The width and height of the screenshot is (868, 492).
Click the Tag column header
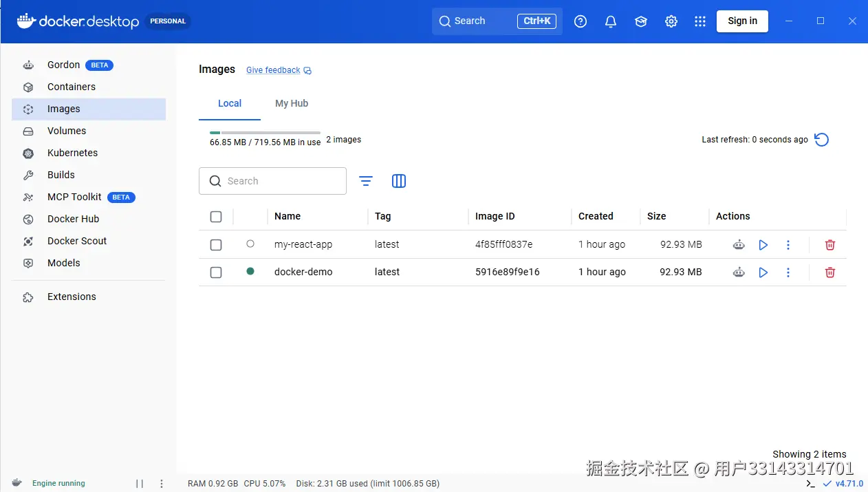383,216
